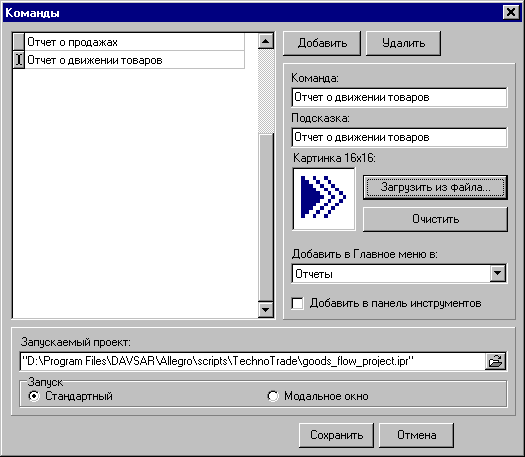This screenshot has height=457, width=525.
Task: Click Загрузить из файла button
Action: tap(435, 187)
